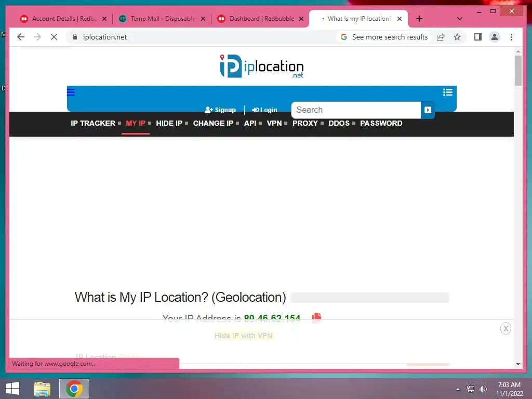
Task: Click the iplocation.net logo
Action: [262, 66]
